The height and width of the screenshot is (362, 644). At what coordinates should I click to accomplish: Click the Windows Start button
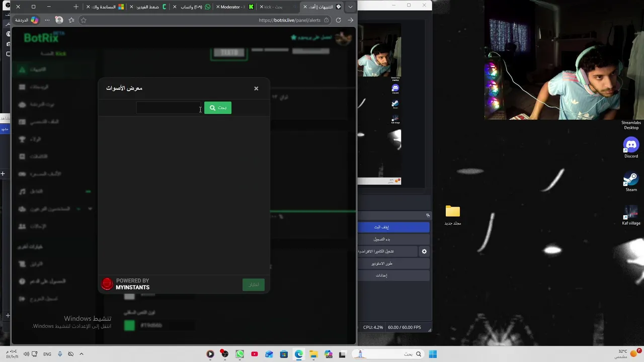433,354
